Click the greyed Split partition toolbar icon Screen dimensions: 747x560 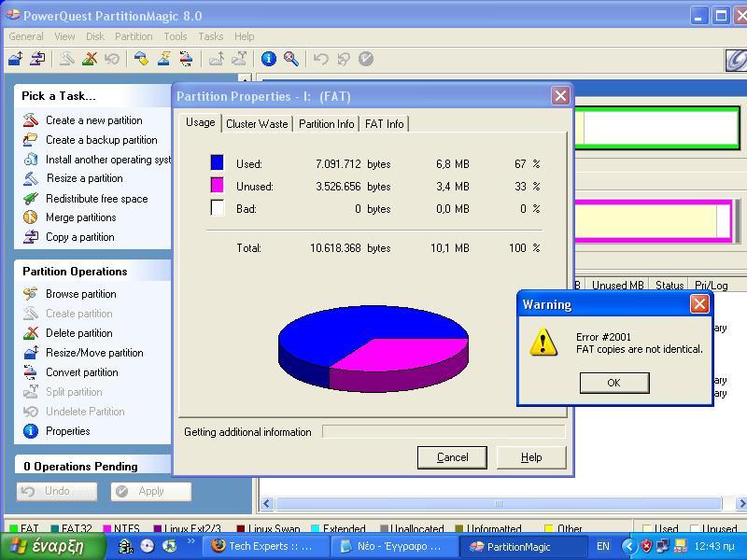tap(239, 59)
